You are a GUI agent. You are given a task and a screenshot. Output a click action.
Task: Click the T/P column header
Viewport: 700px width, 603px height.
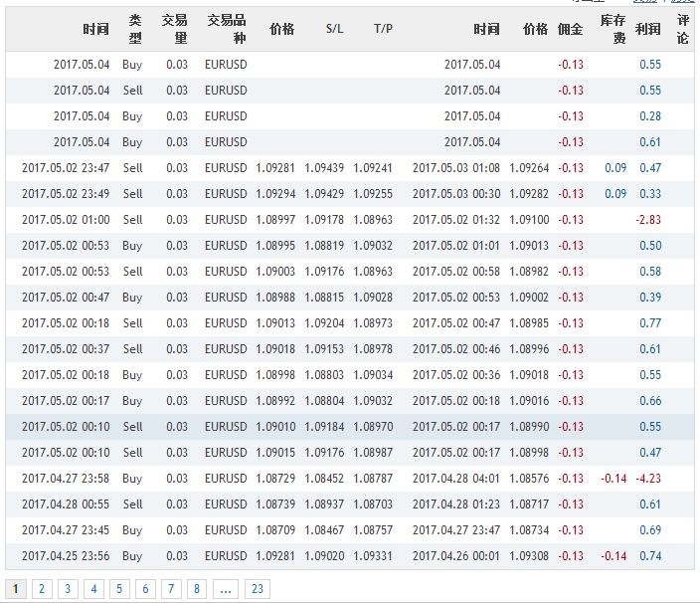(383, 29)
